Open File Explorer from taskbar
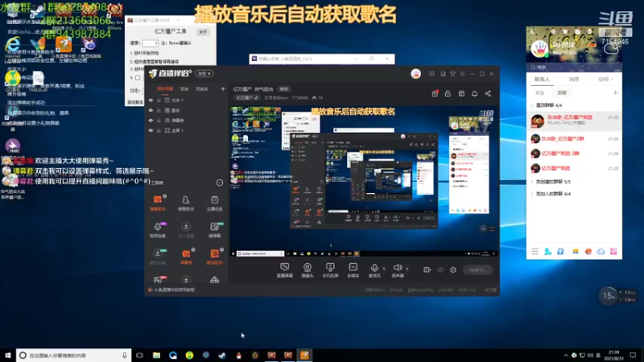 click(156, 356)
